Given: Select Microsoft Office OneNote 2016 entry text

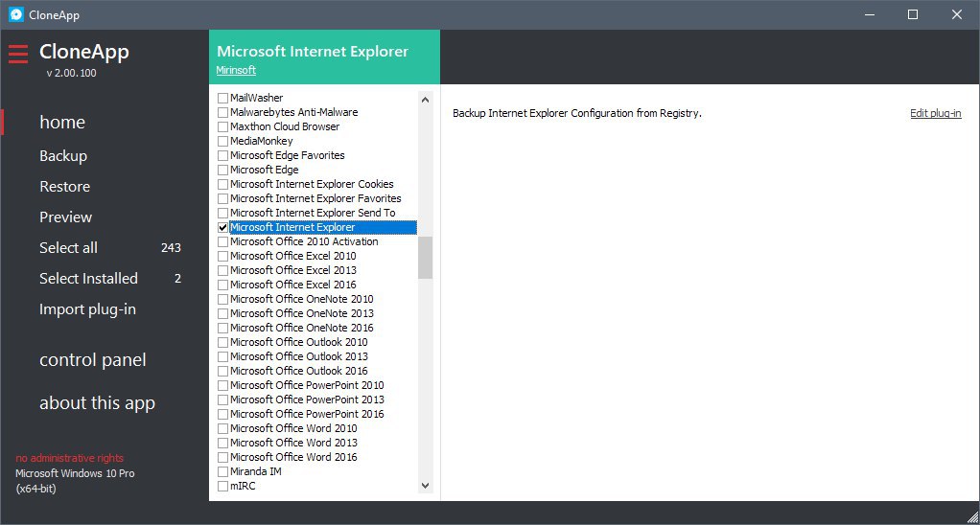Looking at the screenshot, I should pos(302,328).
